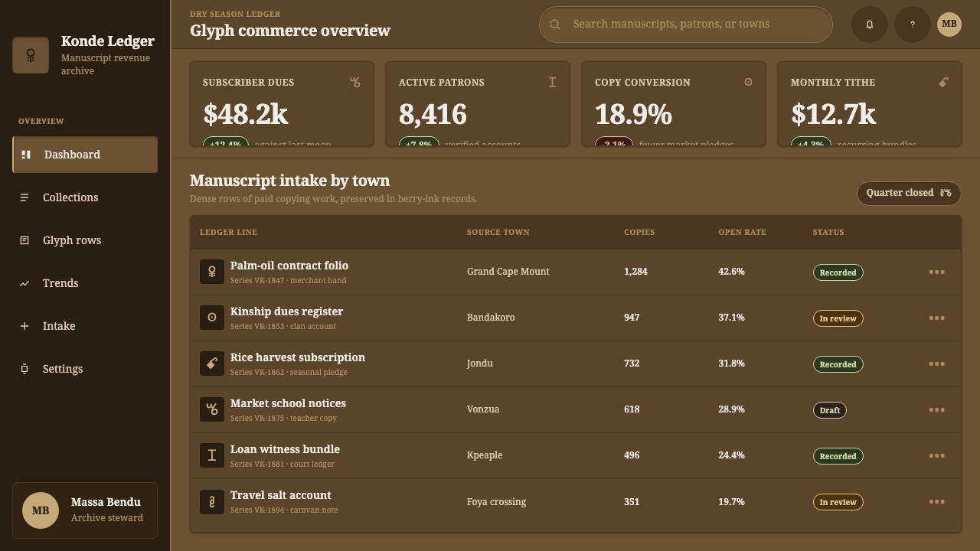Open more options for Palm-oil contract folio

[x=936, y=272]
